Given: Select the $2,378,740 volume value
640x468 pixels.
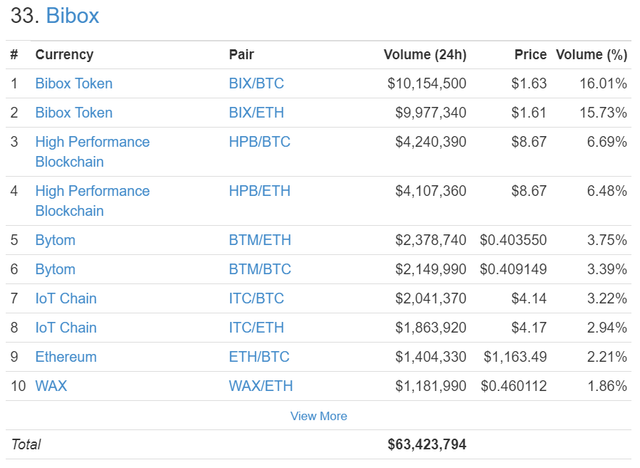Looking at the screenshot, I should (x=431, y=240).
